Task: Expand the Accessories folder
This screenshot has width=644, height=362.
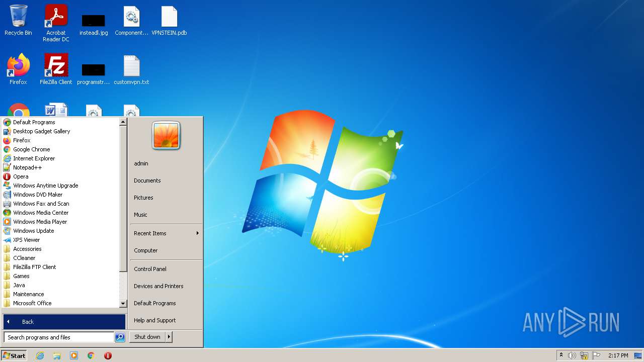Action: 60,249
